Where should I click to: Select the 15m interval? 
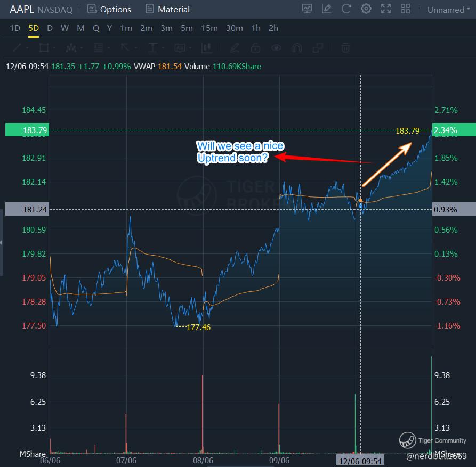209,28
